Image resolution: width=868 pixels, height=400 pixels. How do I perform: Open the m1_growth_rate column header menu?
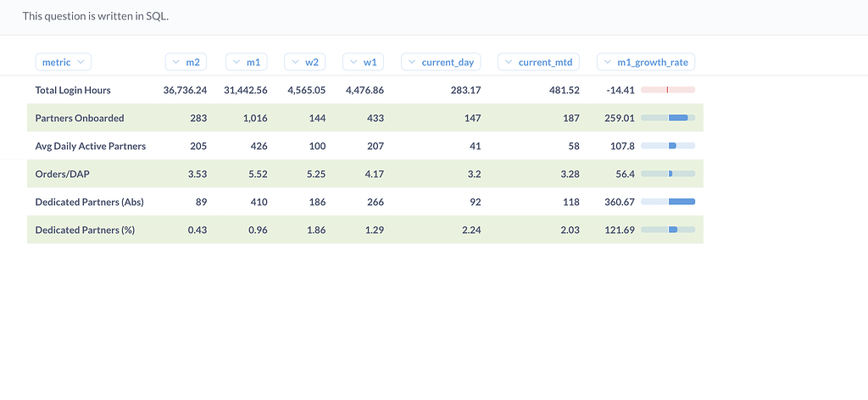(x=646, y=62)
